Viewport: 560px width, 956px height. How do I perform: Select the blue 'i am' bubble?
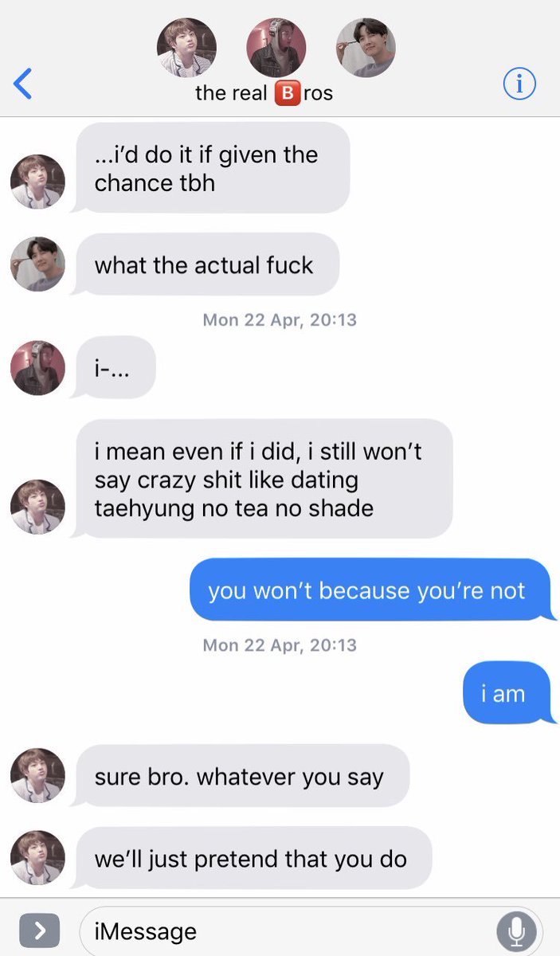click(x=508, y=693)
